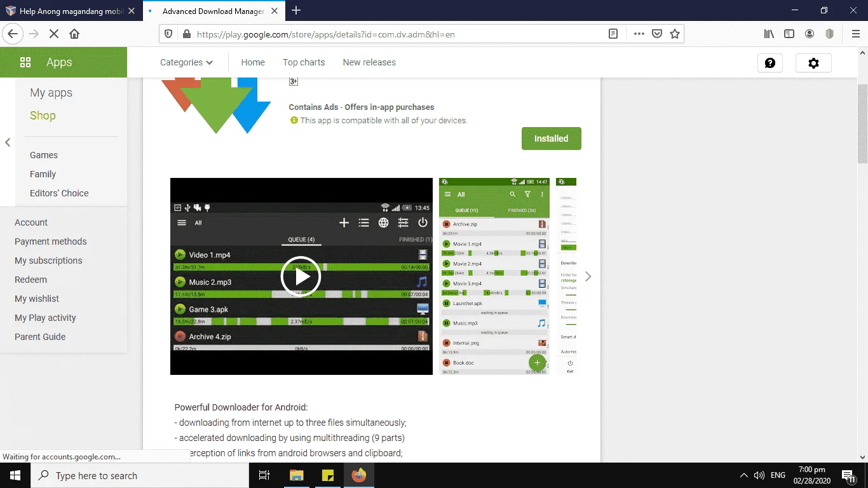Open the Home menu item
868x488 pixels.
253,62
